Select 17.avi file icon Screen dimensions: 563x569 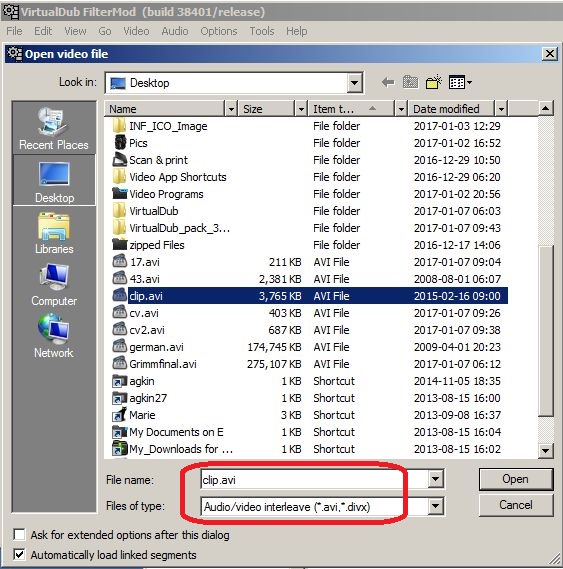[119, 261]
